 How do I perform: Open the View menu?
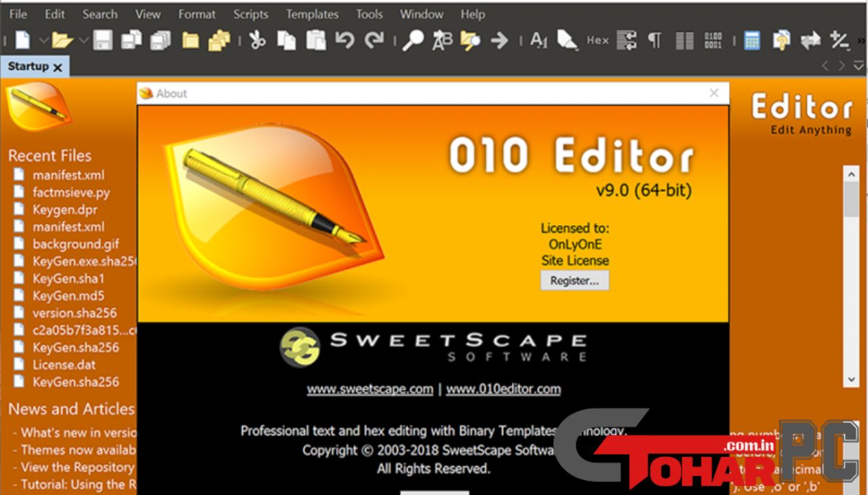tap(148, 14)
